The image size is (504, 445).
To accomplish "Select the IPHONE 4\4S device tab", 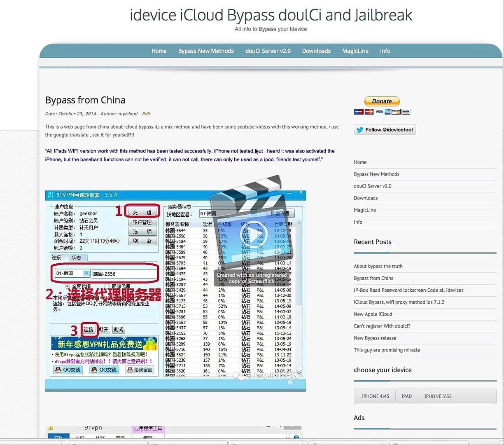I will tap(375, 396).
